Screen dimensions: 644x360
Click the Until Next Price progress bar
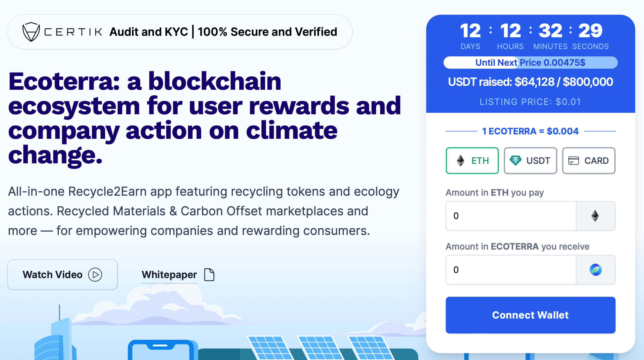point(530,62)
